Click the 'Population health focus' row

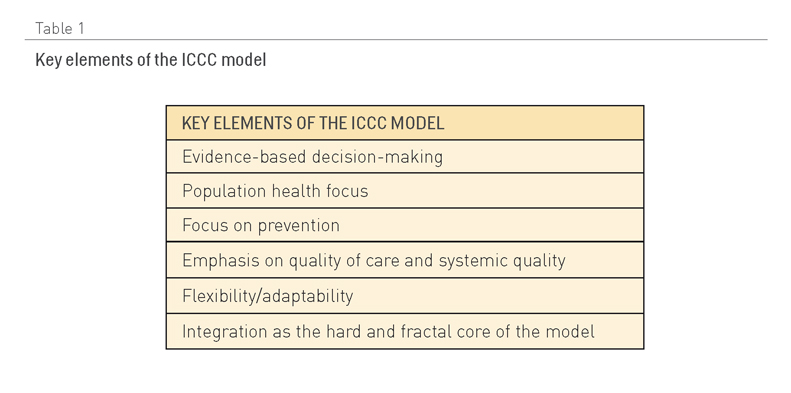click(x=405, y=191)
